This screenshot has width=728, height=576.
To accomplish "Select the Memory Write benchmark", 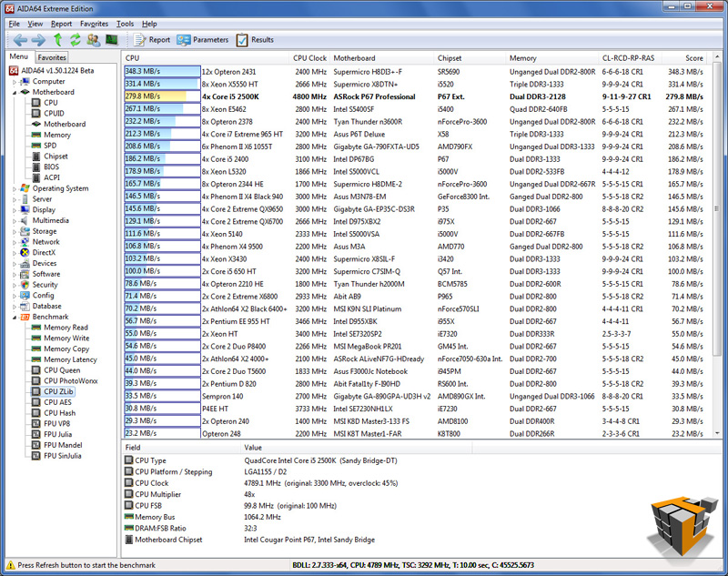I will pyautogui.click(x=66, y=338).
